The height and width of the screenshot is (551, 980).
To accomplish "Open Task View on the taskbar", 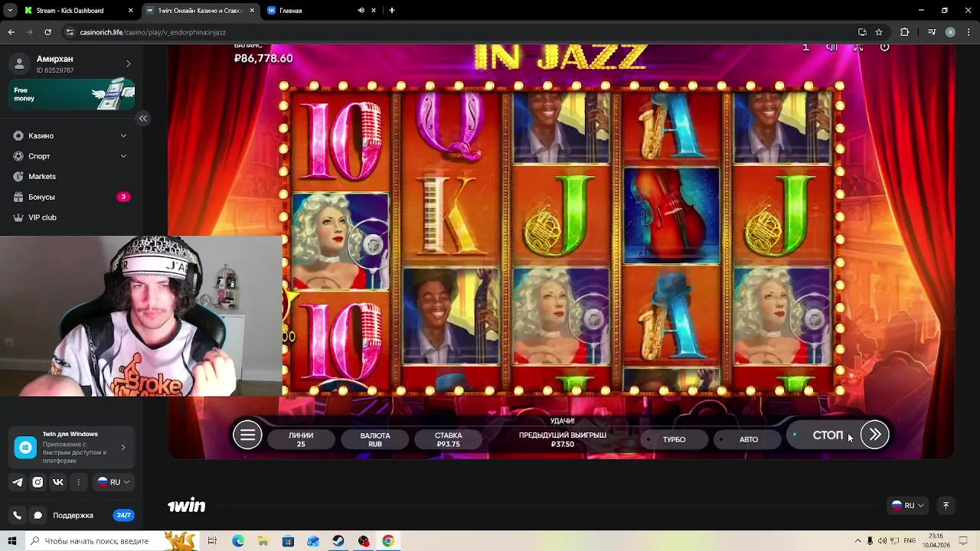I will pos(212,541).
